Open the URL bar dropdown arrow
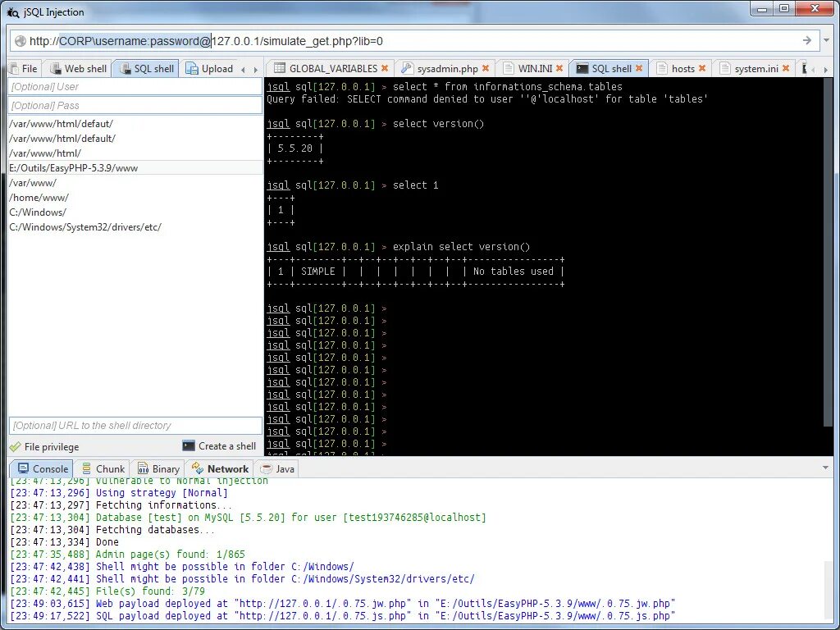This screenshot has width=840, height=630. pos(827,40)
